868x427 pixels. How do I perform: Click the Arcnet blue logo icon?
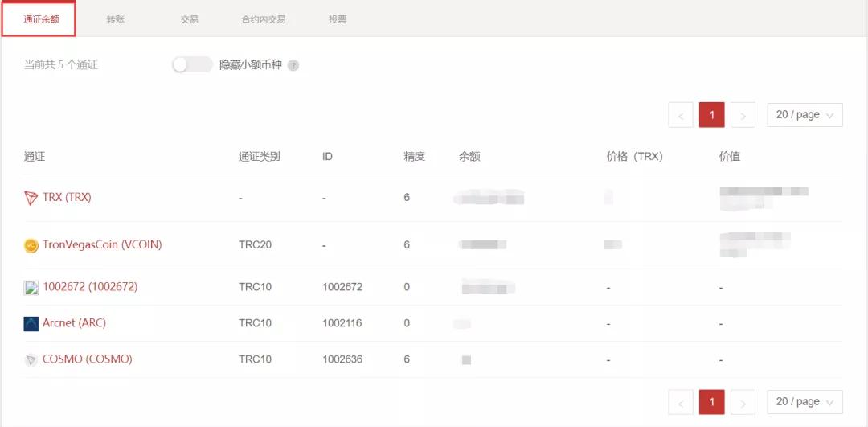pos(31,323)
